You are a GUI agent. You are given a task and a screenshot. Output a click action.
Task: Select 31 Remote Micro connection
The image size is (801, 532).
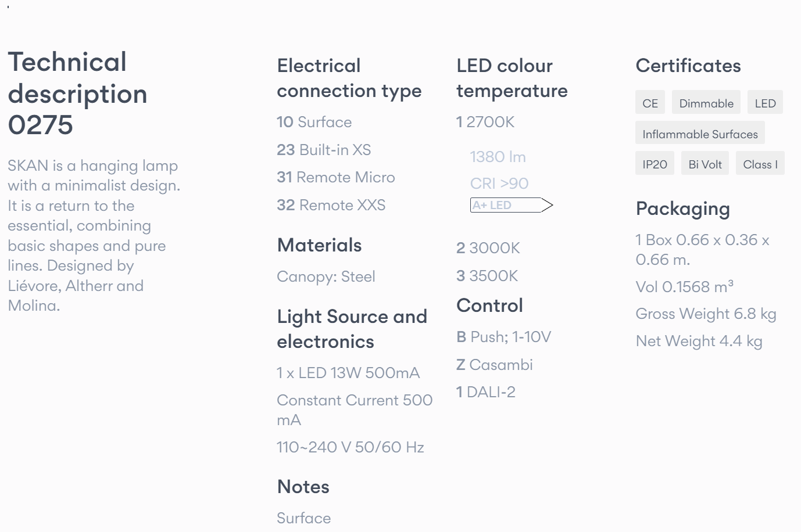coord(335,177)
